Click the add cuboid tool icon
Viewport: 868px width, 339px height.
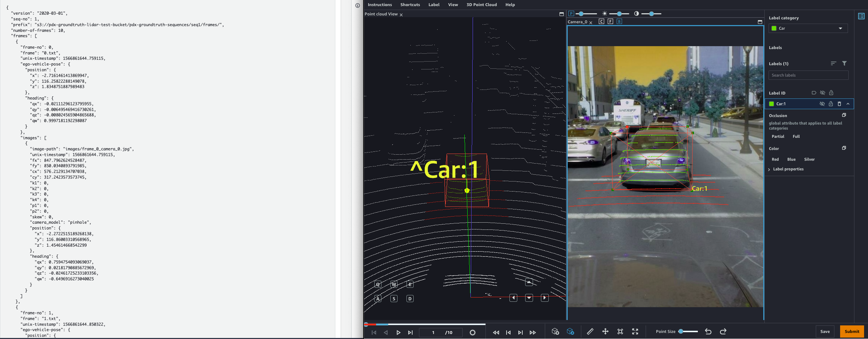tap(555, 331)
